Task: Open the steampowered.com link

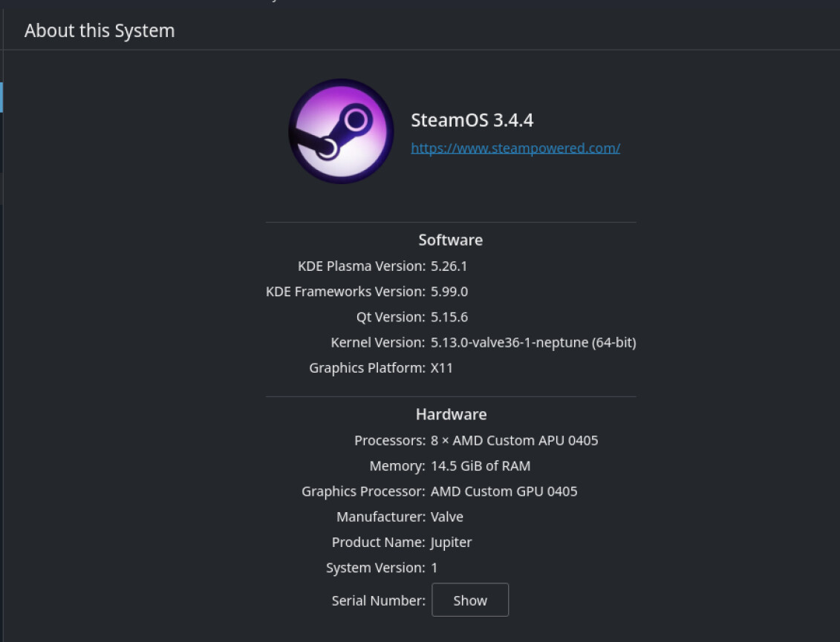Action: point(515,148)
